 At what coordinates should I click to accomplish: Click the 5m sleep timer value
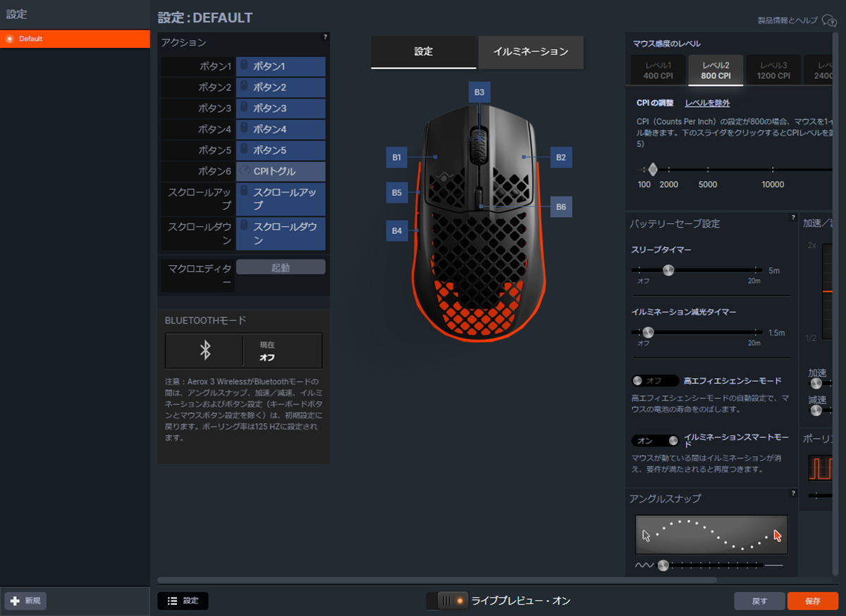[774, 270]
